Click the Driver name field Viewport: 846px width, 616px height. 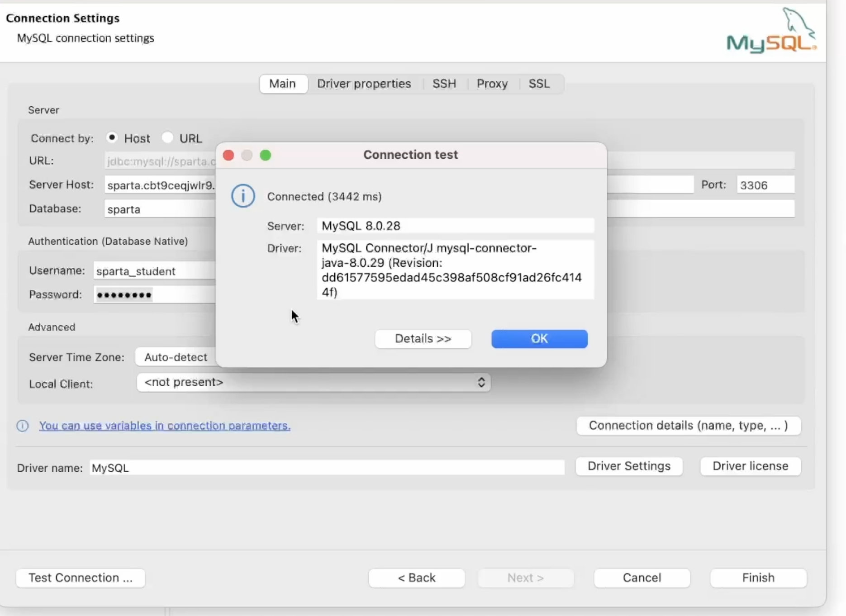click(x=327, y=468)
